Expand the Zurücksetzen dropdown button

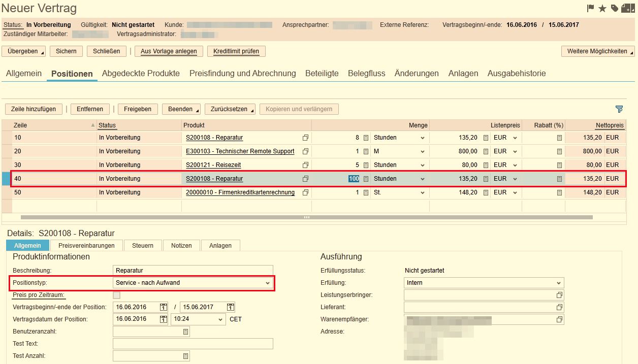click(230, 109)
